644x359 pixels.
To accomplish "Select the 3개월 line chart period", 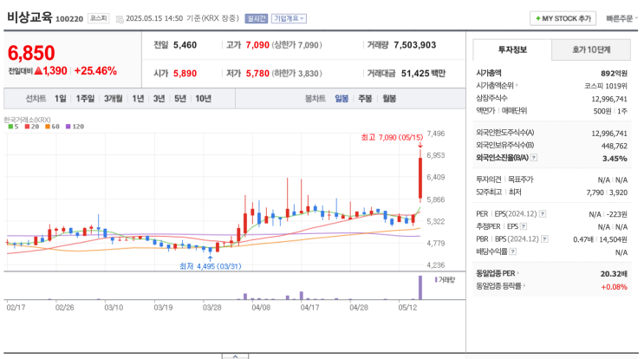I will [114, 99].
